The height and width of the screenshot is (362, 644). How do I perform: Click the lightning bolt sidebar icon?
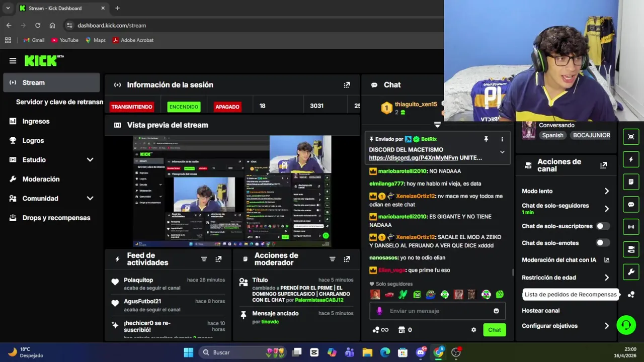(631, 159)
